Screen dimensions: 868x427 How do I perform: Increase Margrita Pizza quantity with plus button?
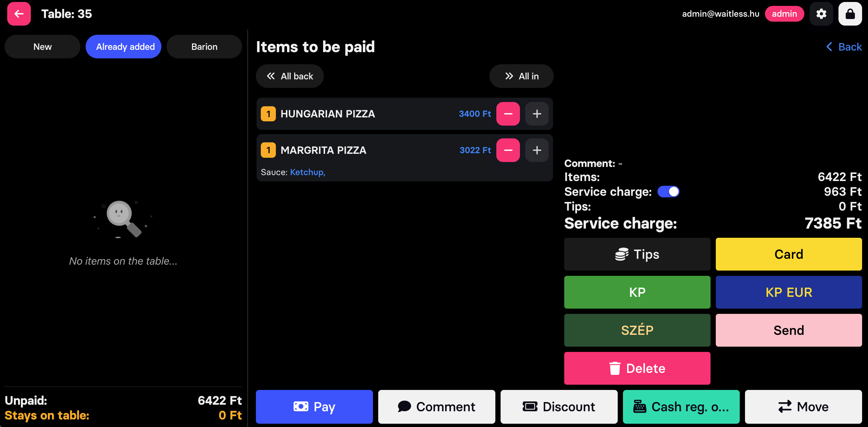pyautogui.click(x=537, y=150)
